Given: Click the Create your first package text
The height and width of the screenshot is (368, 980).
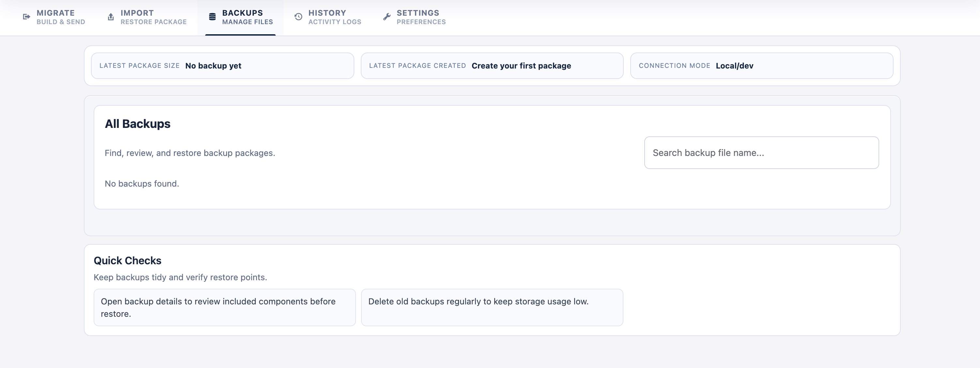Looking at the screenshot, I should (521, 66).
